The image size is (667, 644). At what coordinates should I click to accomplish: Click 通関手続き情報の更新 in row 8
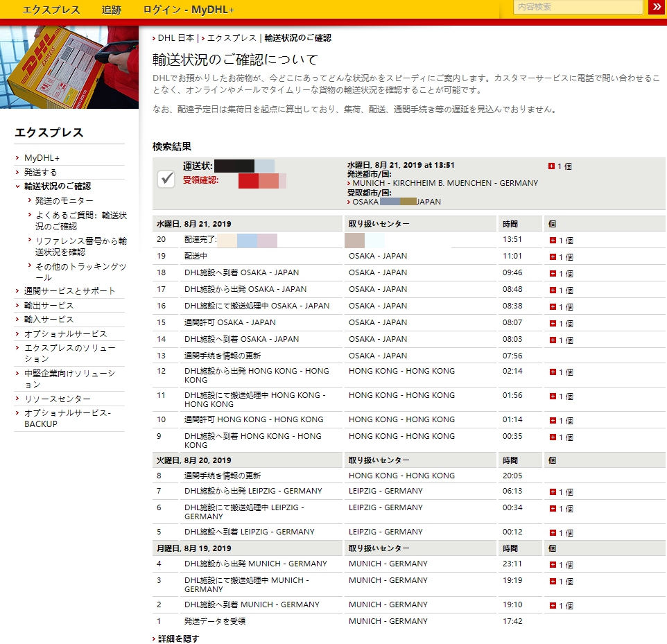(223, 476)
